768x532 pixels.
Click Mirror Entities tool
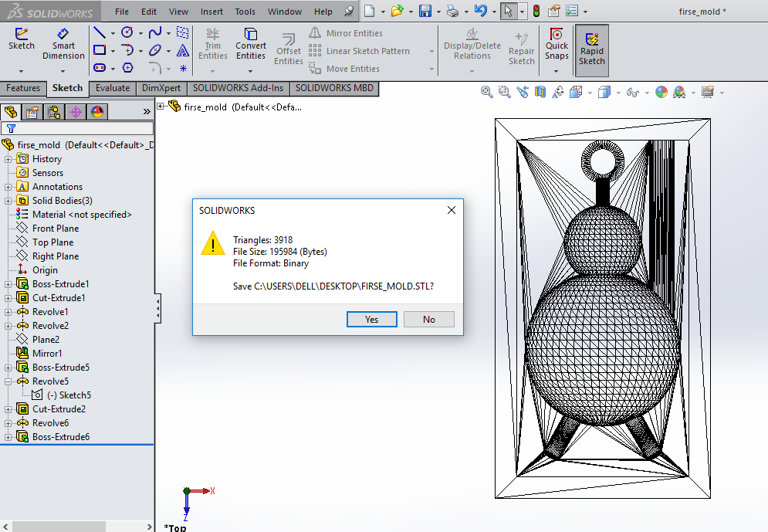(346, 33)
